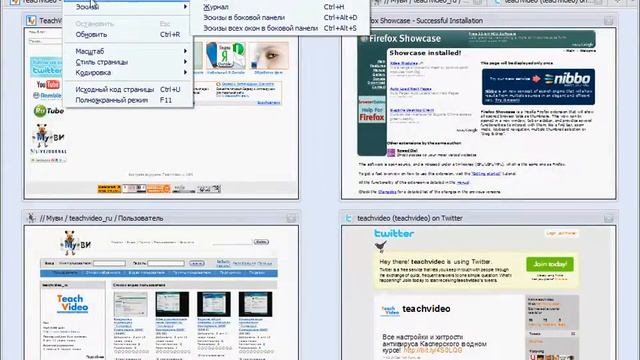The image size is (640, 360).
Task: Click the login input field in Муви page
Action: [x=109, y=263]
